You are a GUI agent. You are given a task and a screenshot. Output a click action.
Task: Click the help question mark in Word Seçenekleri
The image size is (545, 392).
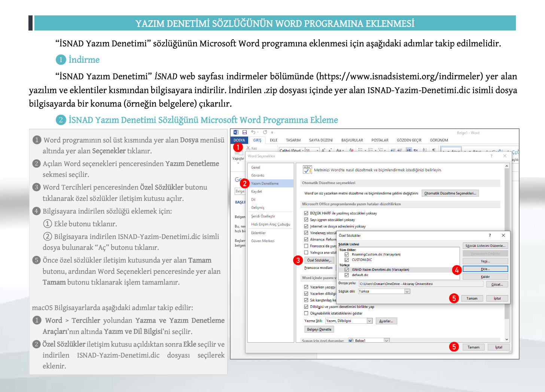(x=491, y=156)
